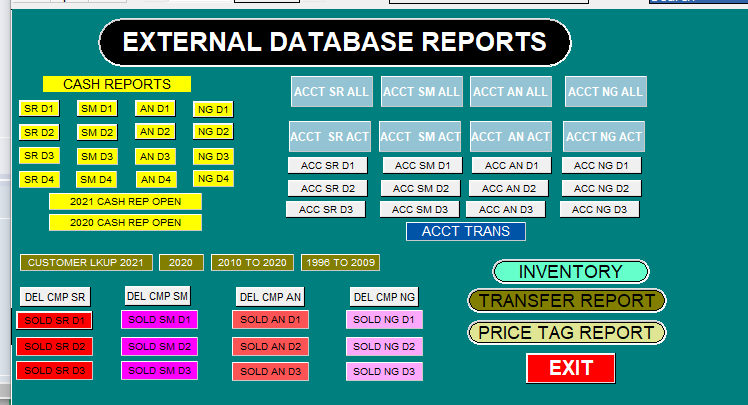Click DEL CMP NG button
Viewport: 748px width, 405px height.
tap(384, 297)
